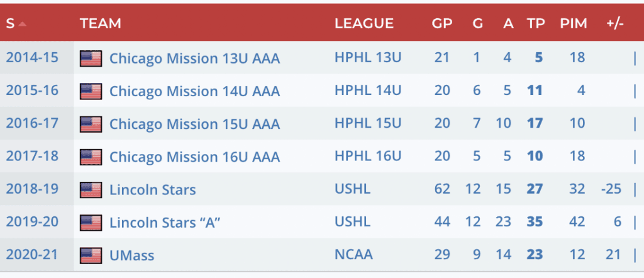Click the flag icon beside UMass
Screen dimensions: 644x278
[91, 255]
